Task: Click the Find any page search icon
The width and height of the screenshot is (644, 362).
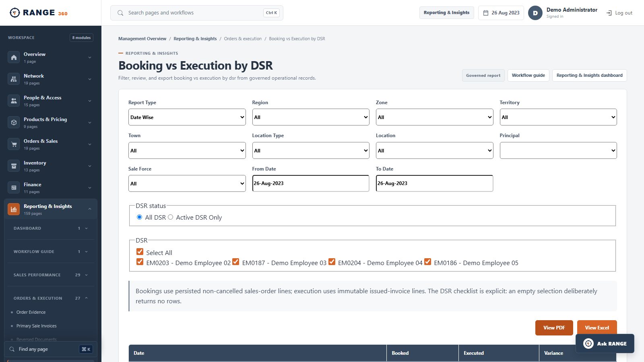Action: pyautogui.click(x=12, y=349)
